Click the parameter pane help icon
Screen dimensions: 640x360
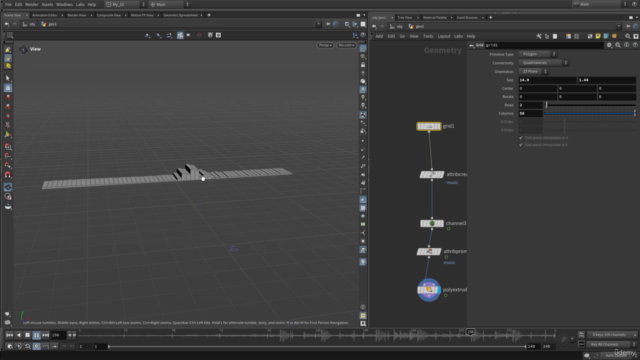pyautogui.click(x=635, y=45)
